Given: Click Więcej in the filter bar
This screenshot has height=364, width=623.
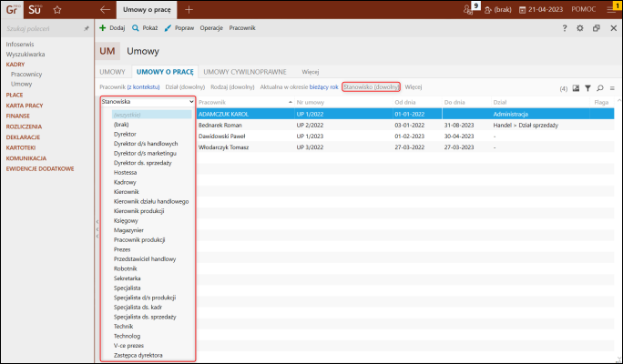Looking at the screenshot, I should coord(414,87).
